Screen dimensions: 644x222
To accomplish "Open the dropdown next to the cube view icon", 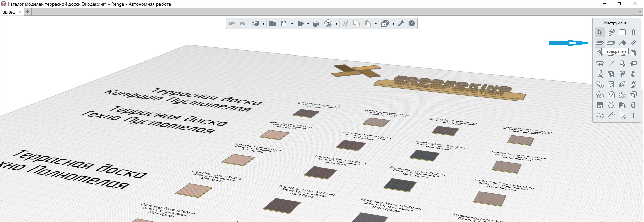I will (x=263, y=24).
